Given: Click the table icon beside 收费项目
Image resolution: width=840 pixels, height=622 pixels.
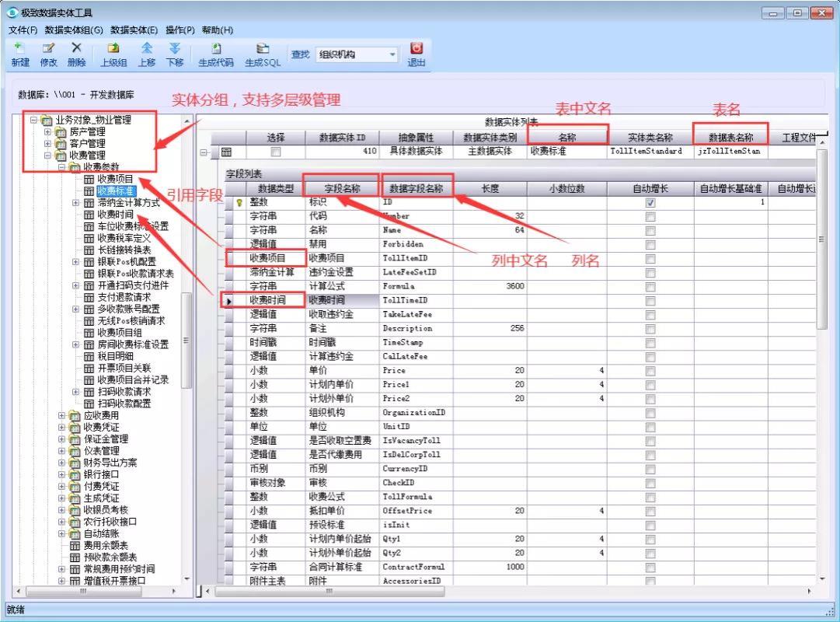Looking at the screenshot, I should tap(89, 179).
